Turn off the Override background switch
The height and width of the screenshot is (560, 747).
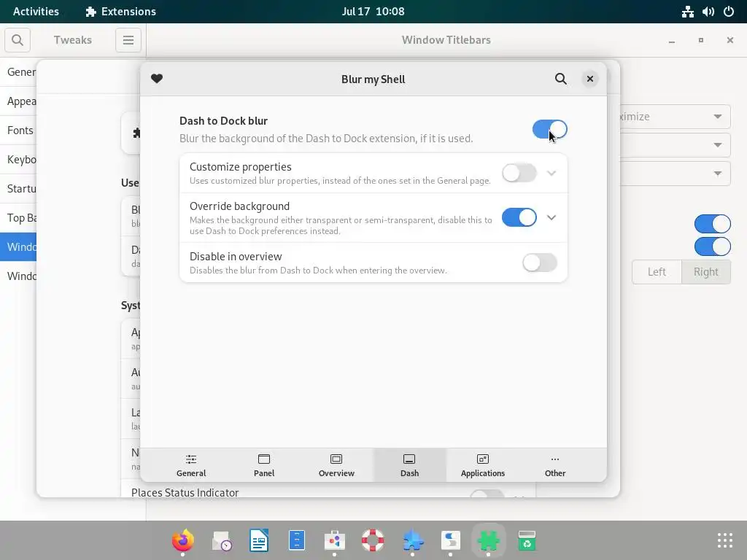coord(519,217)
